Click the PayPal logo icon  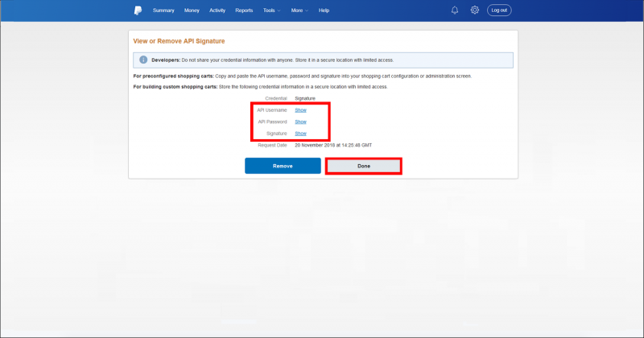click(138, 10)
